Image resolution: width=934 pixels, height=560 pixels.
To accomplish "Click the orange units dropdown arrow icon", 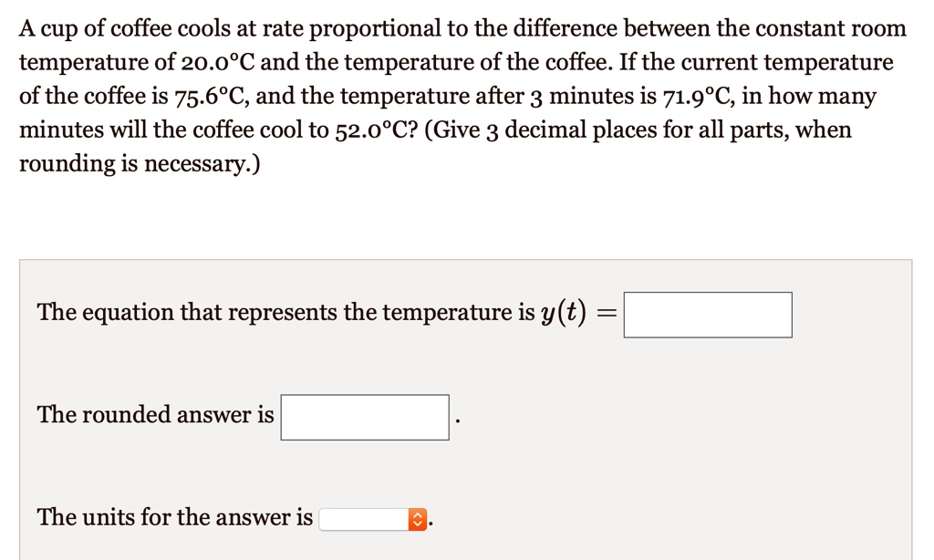I will [418, 520].
